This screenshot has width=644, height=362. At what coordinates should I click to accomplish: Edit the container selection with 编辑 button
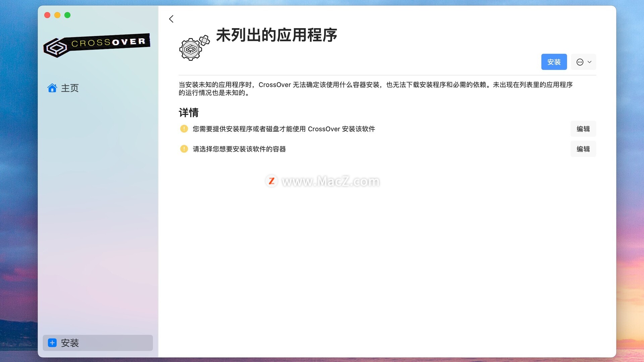pyautogui.click(x=583, y=149)
